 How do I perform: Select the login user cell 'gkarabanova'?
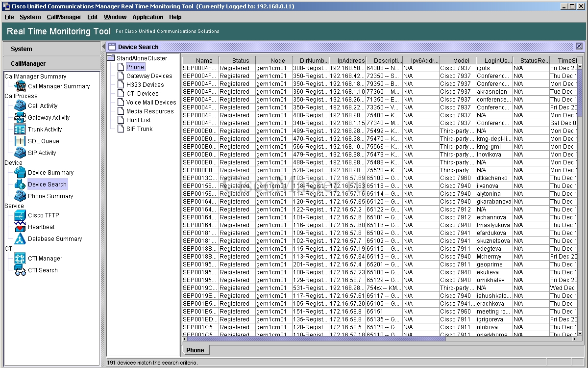tap(494, 202)
